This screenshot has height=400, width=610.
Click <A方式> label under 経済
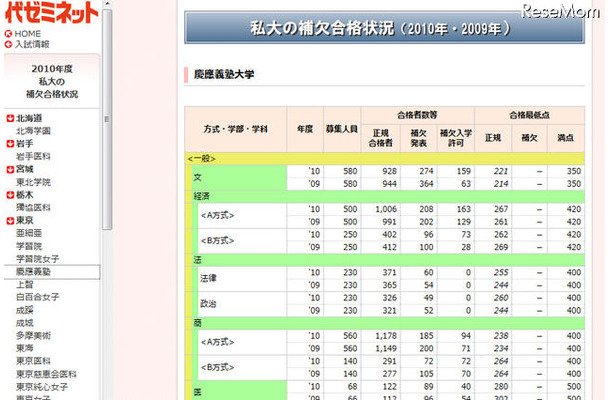pyautogui.click(x=217, y=215)
